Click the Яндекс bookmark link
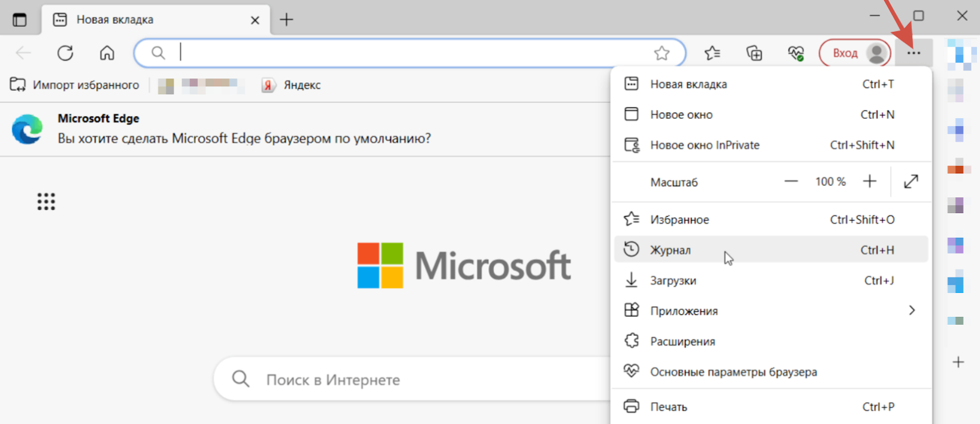The width and height of the screenshot is (980, 424). (x=292, y=85)
